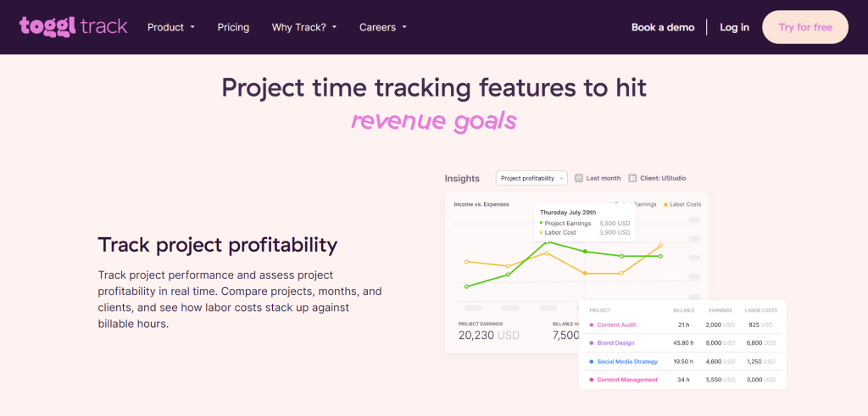Image resolution: width=868 pixels, height=416 pixels.
Task: Go to the Pricing page
Action: (x=233, y=27)
